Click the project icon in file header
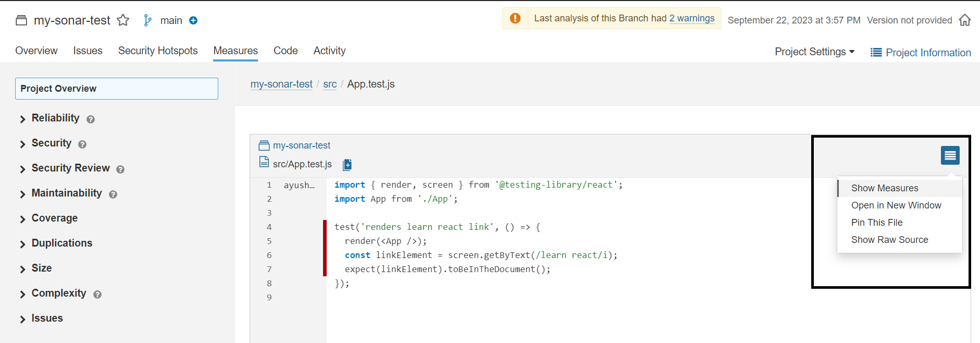The image size is (980, 343). click(x=264, y=145)
